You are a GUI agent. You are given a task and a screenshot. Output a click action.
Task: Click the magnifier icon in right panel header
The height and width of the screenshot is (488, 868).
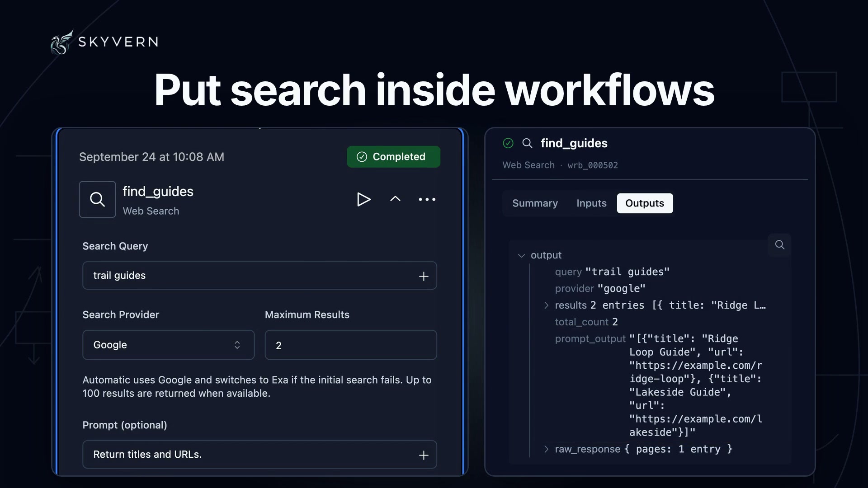coord(527,143)
